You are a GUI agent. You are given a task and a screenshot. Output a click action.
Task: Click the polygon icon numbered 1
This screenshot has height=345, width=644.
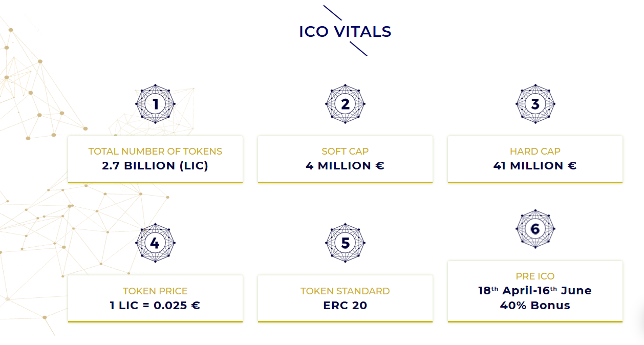click(155, 104)
